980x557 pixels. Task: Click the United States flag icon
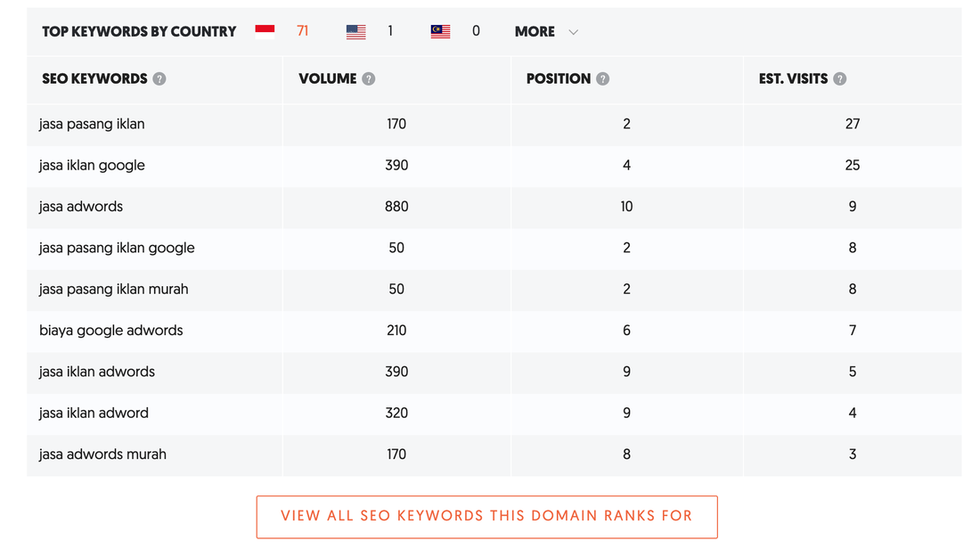(356, 32)
